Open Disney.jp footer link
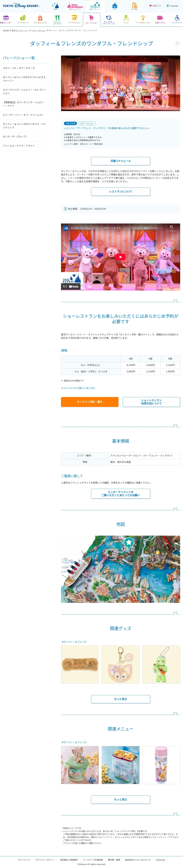The width and height of the screenshot is (183, 868). point(160,860)
